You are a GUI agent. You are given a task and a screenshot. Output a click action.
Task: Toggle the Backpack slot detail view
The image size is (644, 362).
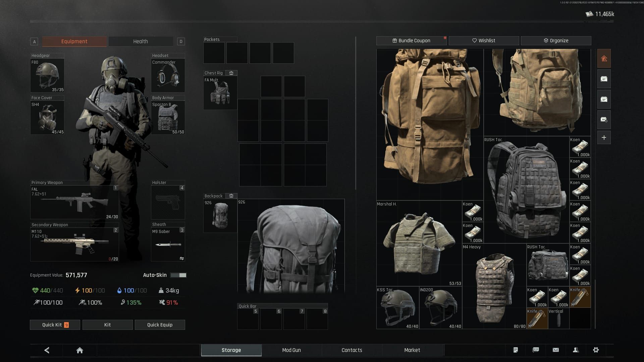[x=231, y=196]
